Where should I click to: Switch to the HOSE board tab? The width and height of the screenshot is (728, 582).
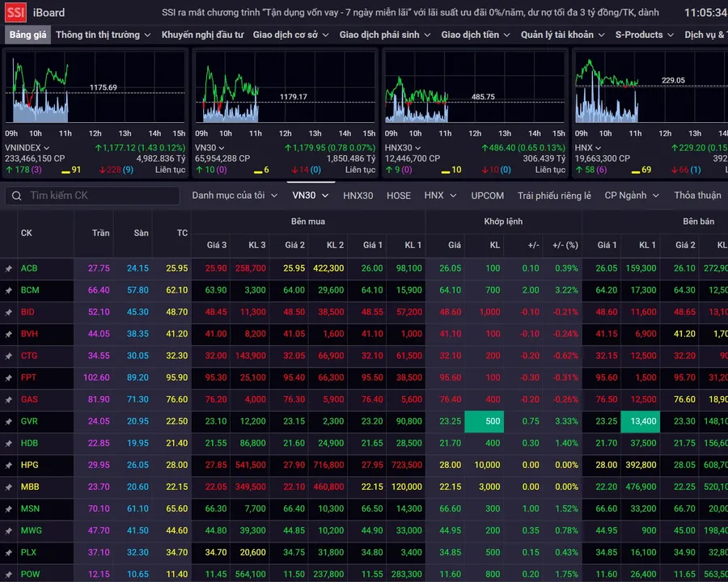pyautogui.click(x=398, y=196)
